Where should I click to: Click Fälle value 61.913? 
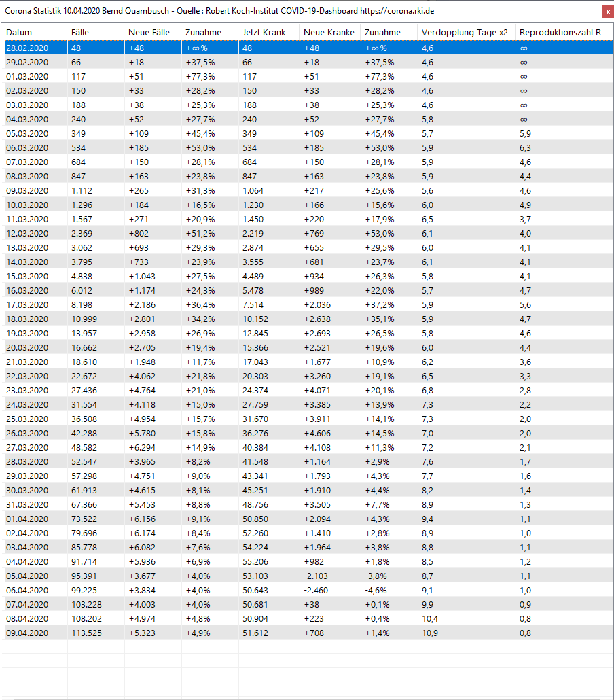click(x=84, y=491)
